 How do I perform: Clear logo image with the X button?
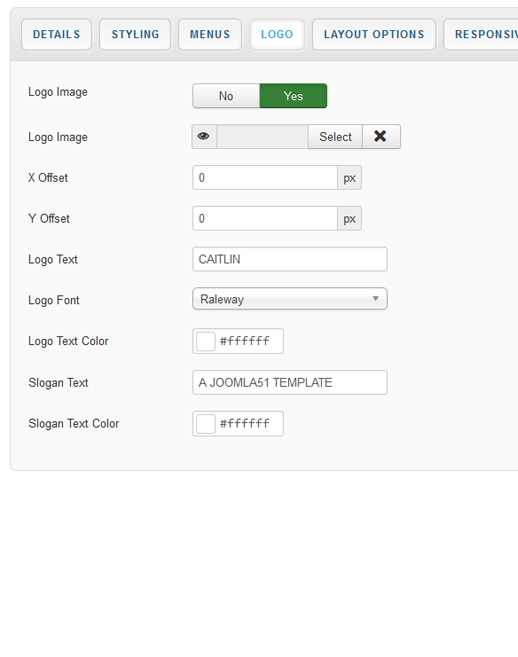(381, 137)
